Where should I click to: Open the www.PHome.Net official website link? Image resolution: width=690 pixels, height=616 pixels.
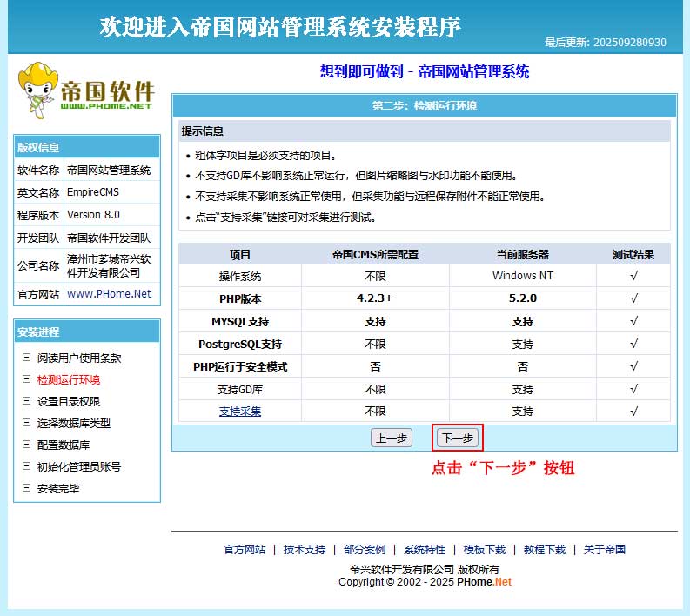(110, 294)
